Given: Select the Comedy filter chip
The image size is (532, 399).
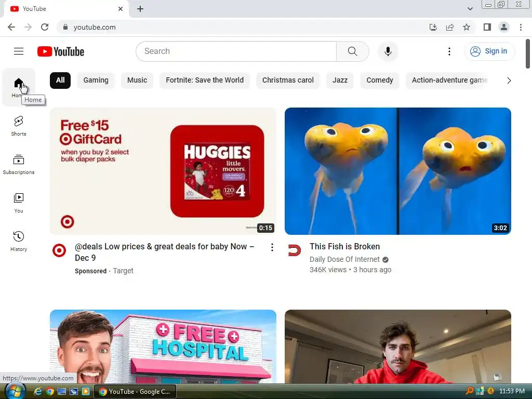Looking at the screenshot, I should pos(380,81).
